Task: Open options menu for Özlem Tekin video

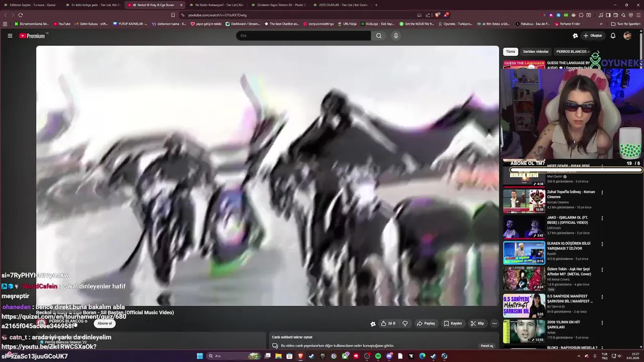Action: pos(602,270)
